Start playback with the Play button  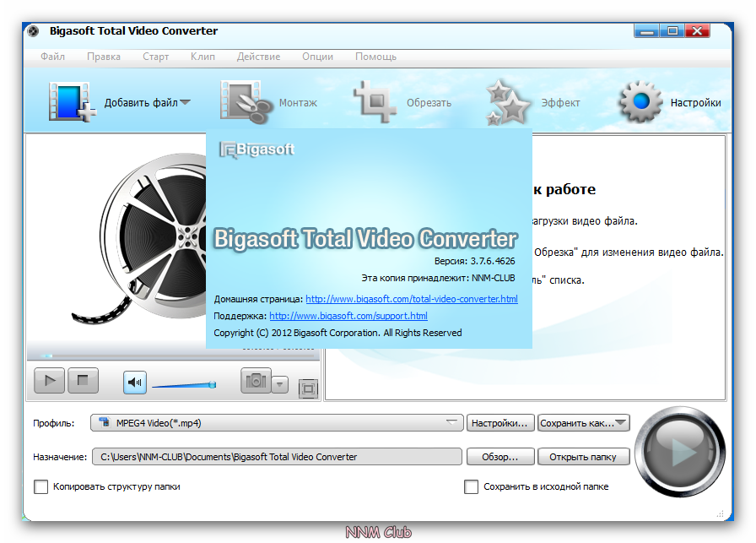pyautogui.click(x=49, y=380)
